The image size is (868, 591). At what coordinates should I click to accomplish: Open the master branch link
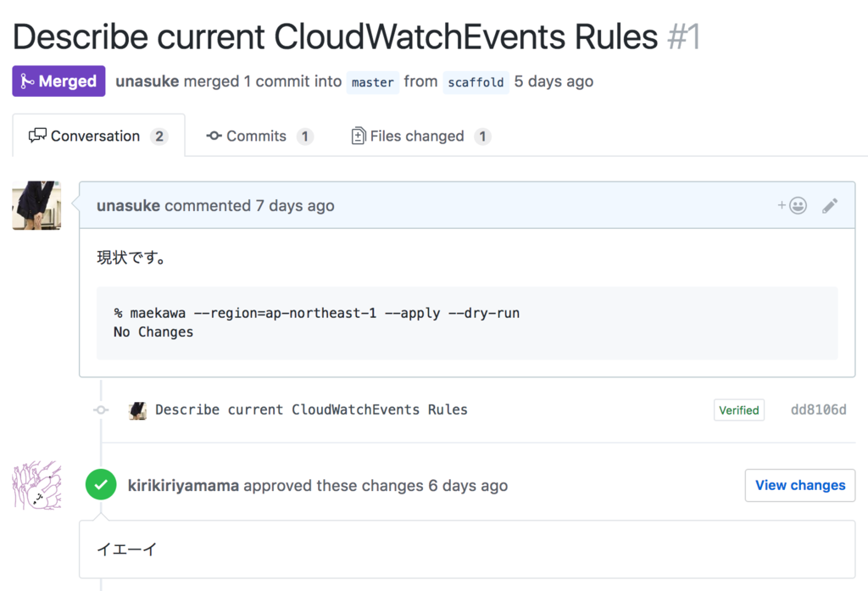[x=373, y=82]
